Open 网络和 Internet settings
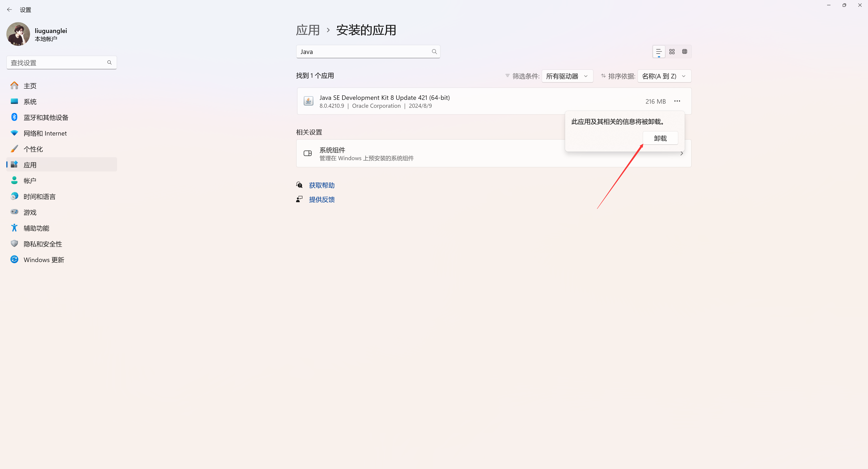This screenshot has height=469, width=868. point(45,133)
